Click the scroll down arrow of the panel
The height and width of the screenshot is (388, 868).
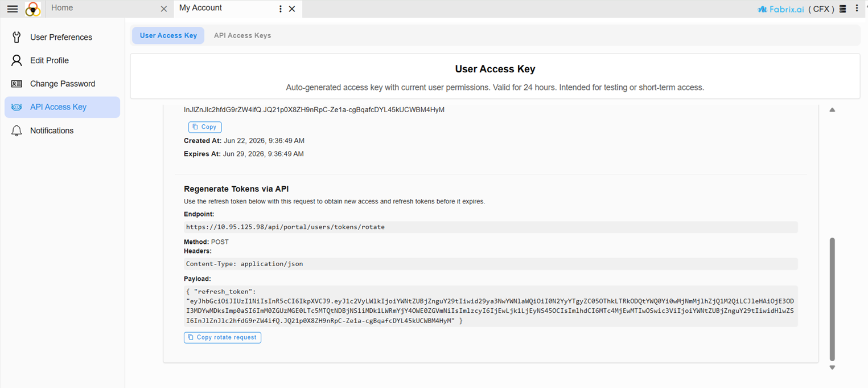coord(832,367)
